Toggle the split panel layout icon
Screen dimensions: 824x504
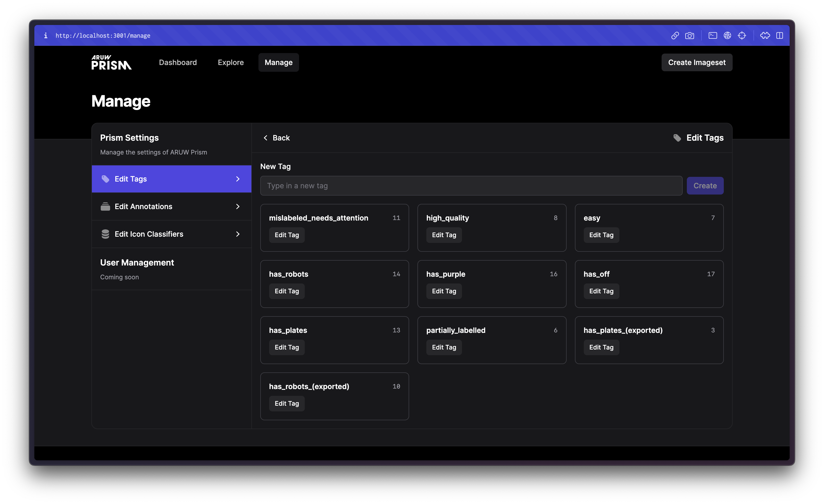point(779,35)
